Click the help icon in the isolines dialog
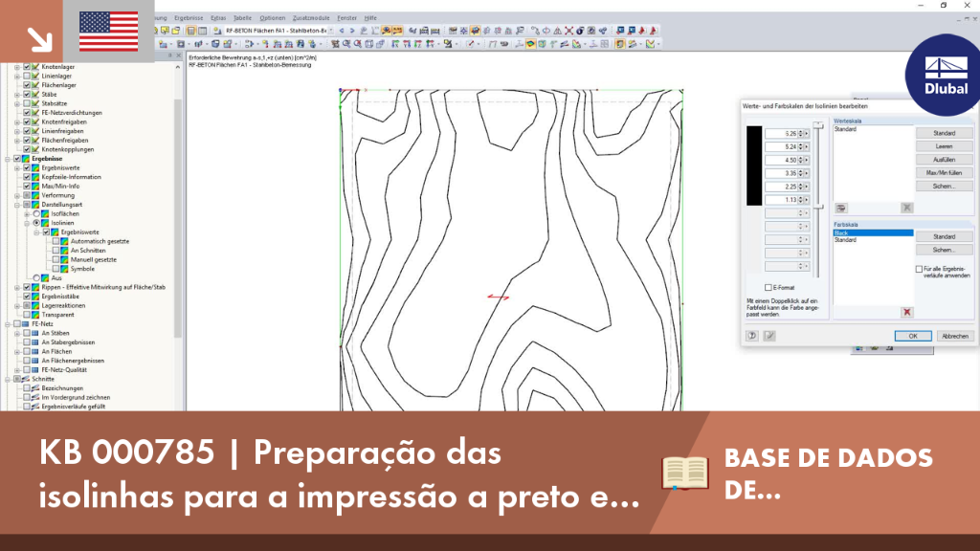This screenshot has height=551, width=980. pyautogui.click(x=752, y=336)
